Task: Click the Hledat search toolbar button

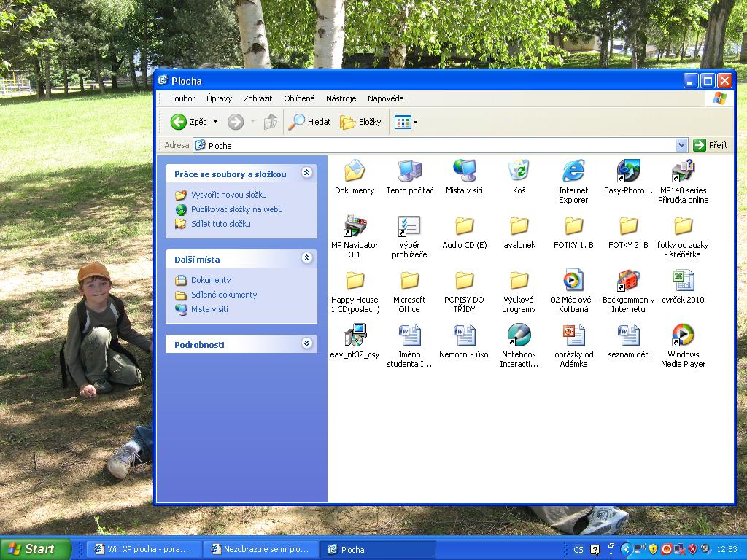Action: point(309,122)
